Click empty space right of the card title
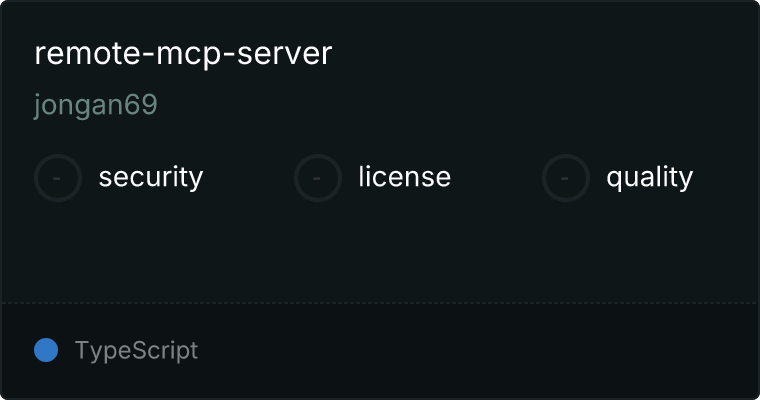Viewport: 760px width, 400px height. pyautogui.click(x=543, y=53)
